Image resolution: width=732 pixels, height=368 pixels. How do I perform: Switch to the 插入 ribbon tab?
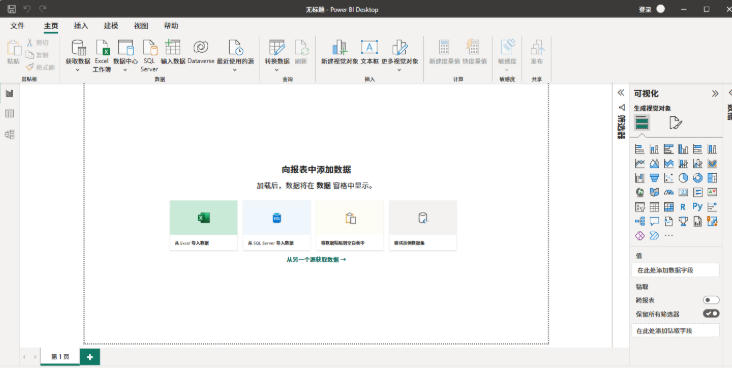point(81,26)
